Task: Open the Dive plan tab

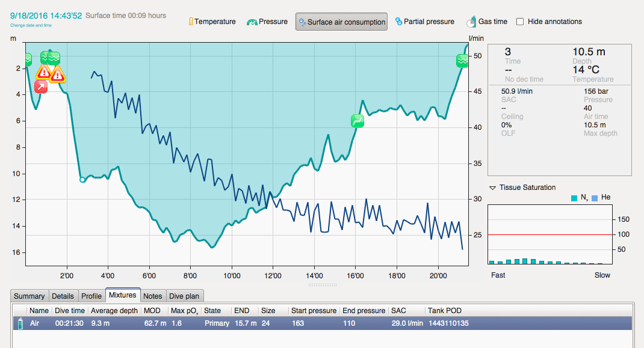Action: point(184,296)
